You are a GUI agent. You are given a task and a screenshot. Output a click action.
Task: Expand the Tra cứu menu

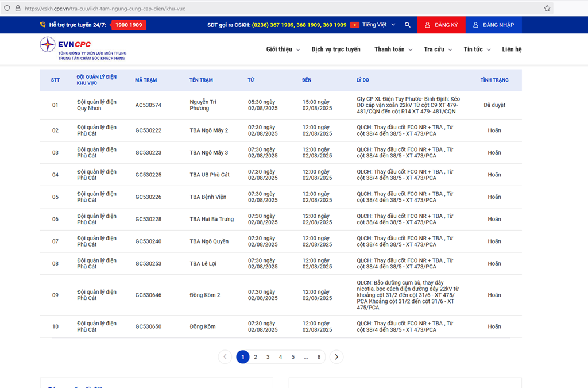[438, 49]
